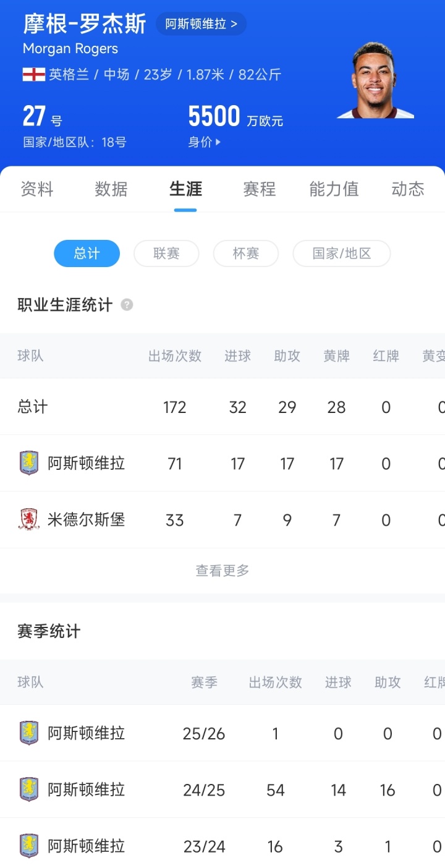Select the 国家/地区 filter pill

click(x=341, y=253)
